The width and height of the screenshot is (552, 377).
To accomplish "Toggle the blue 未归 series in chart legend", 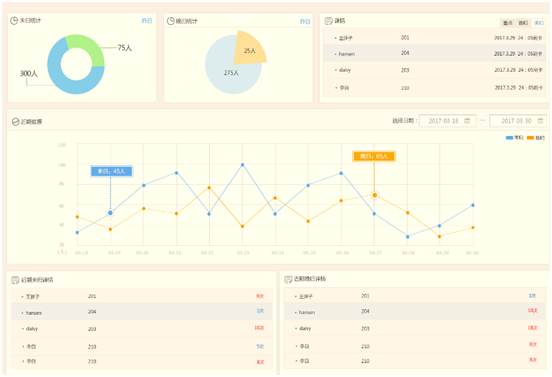I will 515,138.
